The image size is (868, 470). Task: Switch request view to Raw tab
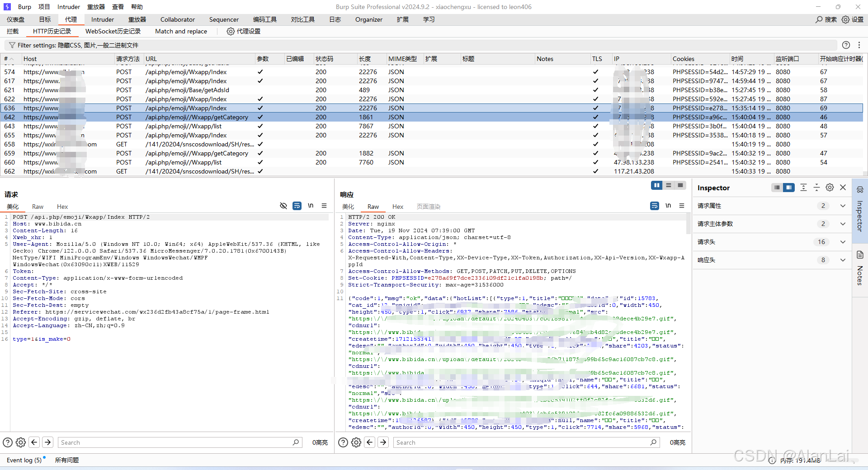tap(38, 207)
